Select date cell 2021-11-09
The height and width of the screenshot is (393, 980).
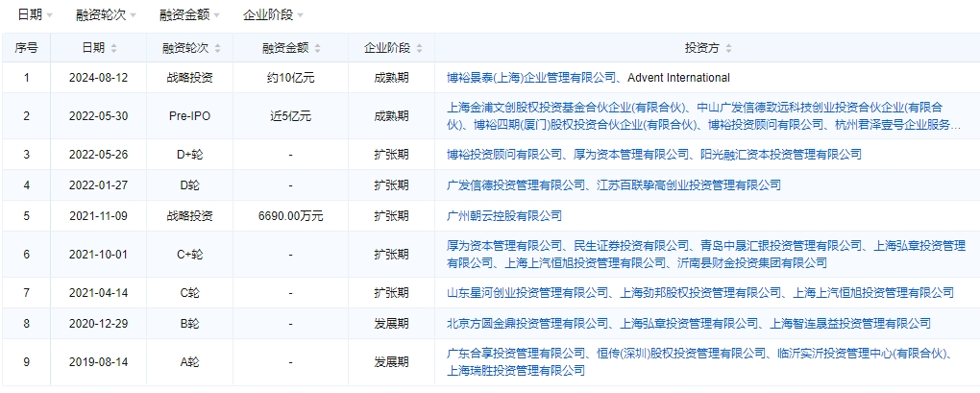[98, 215]
